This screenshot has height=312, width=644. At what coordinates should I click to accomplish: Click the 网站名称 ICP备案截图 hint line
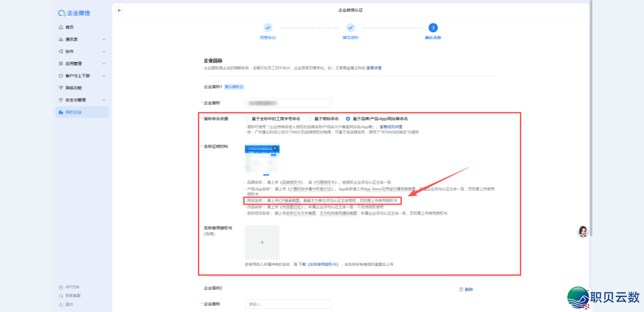[322, 200]
